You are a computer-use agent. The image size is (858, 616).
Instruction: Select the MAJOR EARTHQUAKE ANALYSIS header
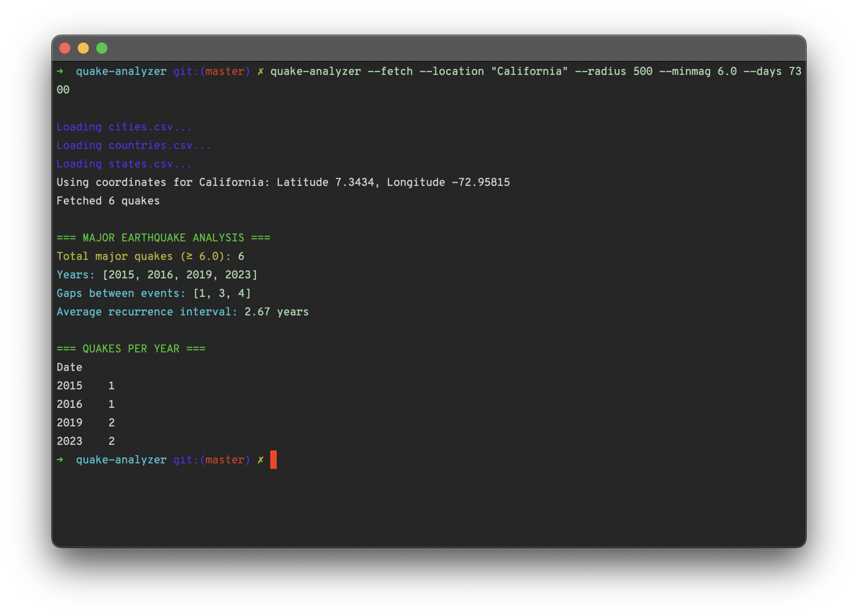(x=163, y=237)
